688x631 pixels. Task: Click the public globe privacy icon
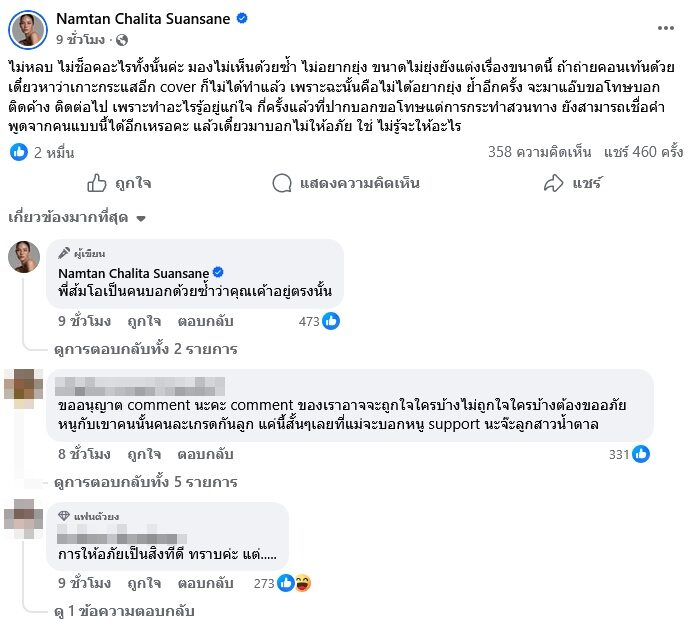tap(122, 41)
